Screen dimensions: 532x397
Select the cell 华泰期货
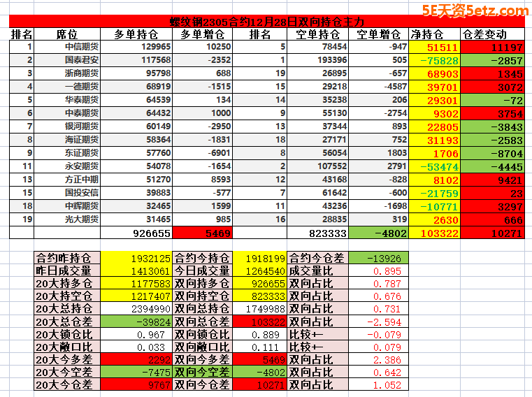[67, 100]
